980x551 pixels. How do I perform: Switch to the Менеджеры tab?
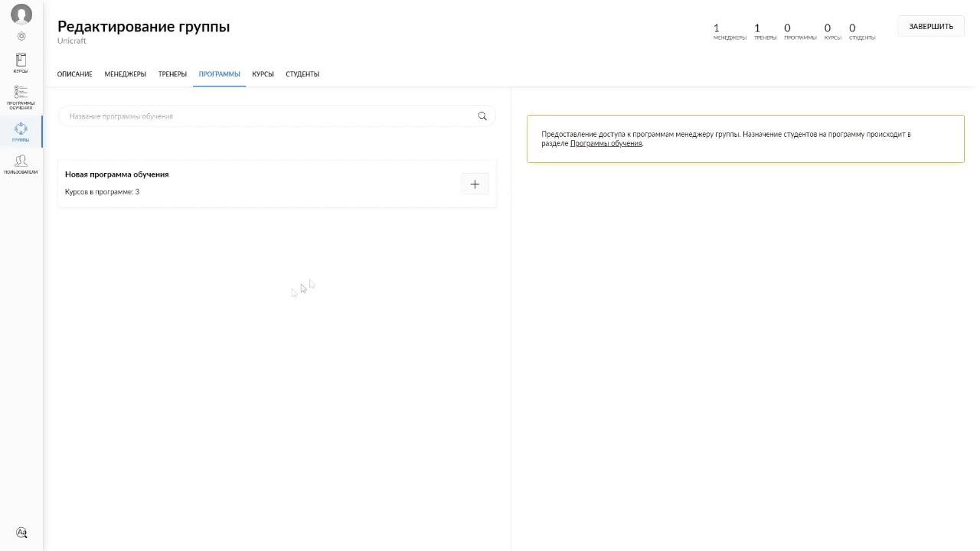tap(126, 74)
